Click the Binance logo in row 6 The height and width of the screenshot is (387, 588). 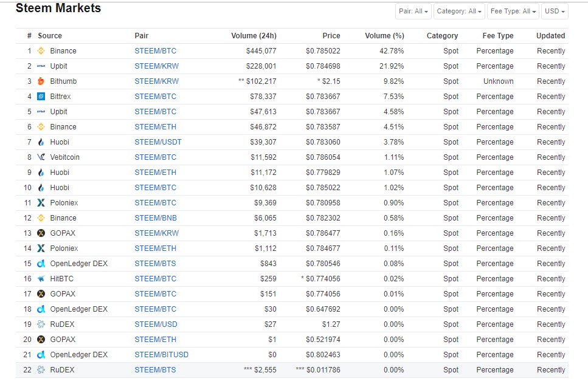point(41,126)
